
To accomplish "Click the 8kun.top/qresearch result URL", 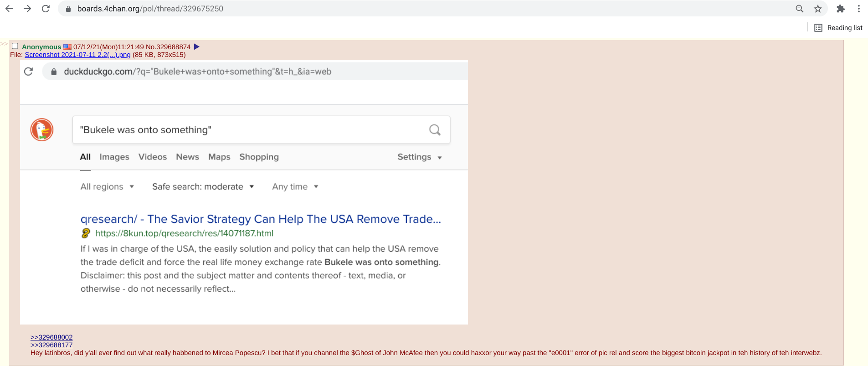I will [185, 233].
